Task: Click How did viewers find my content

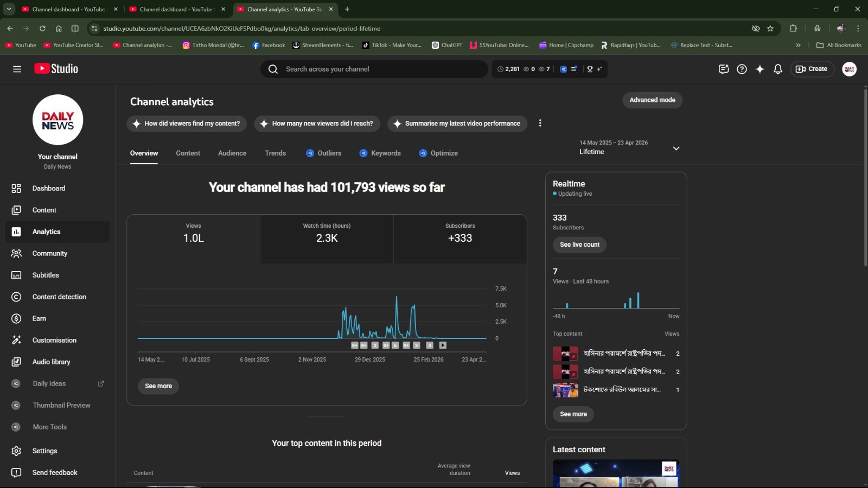Action: [187, 124]
